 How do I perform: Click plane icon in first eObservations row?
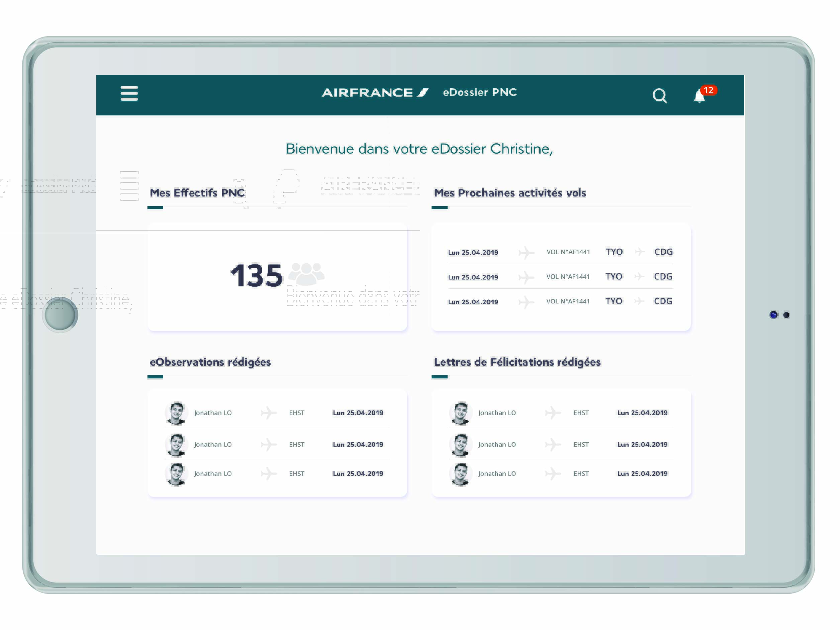tap(269, 413)
